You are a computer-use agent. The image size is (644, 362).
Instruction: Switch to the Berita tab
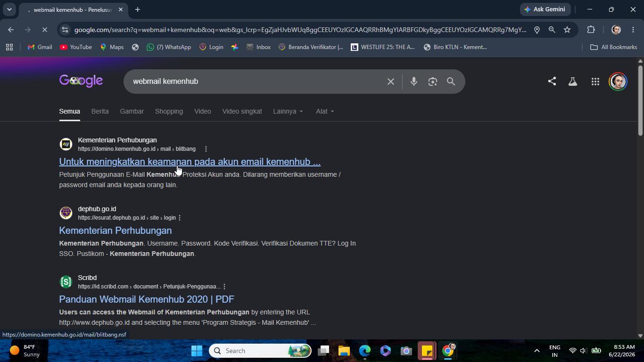click(x=100, y=111)
